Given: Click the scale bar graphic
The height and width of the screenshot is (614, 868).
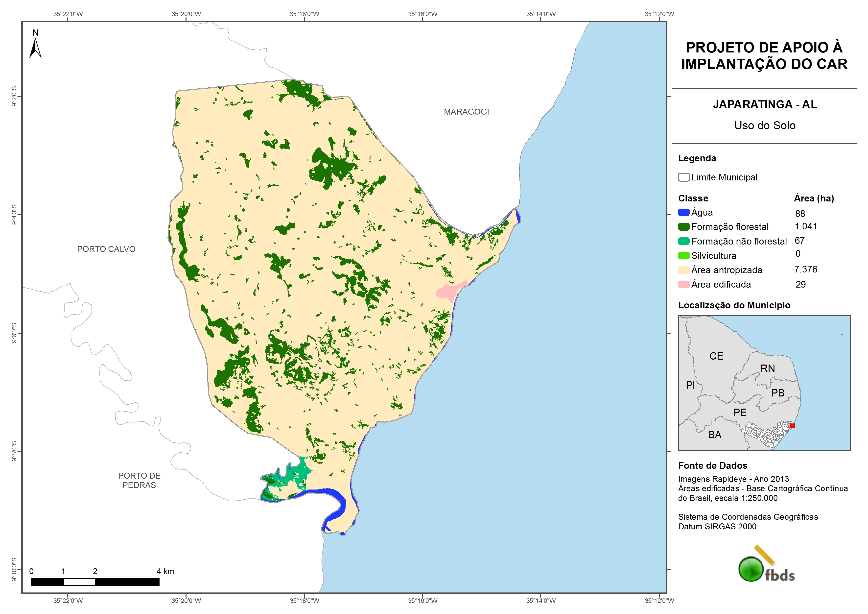Looking at the screenshot, I should point(95,582).
